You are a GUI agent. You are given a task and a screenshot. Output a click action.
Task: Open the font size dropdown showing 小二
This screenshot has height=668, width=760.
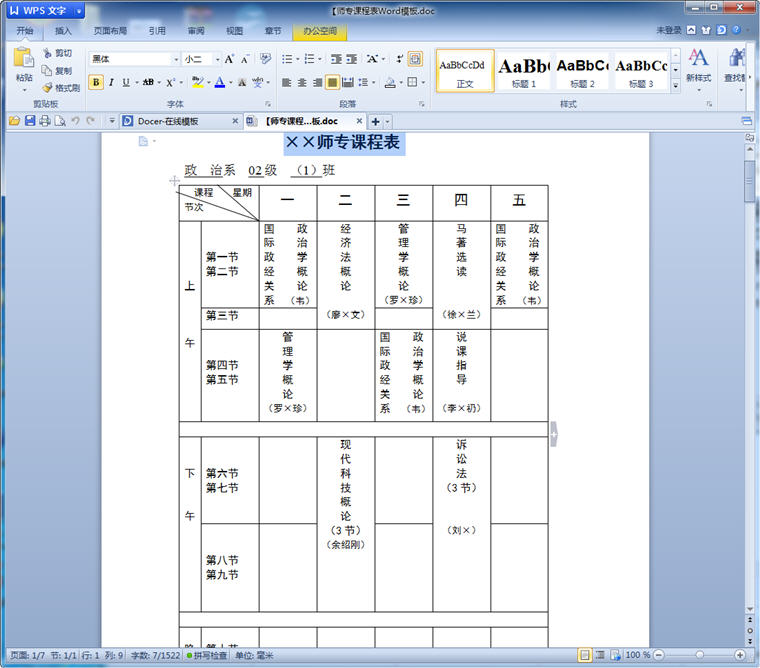coord(217,59)
